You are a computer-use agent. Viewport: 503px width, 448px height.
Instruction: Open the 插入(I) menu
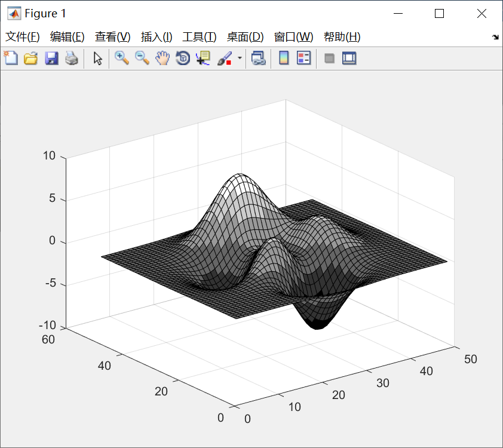coord(157,37)
